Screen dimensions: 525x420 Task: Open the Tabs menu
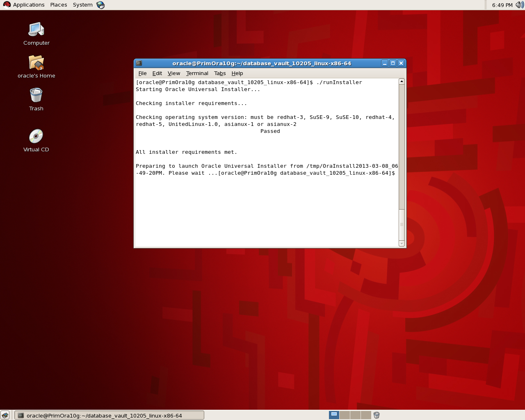click(220, 73)
